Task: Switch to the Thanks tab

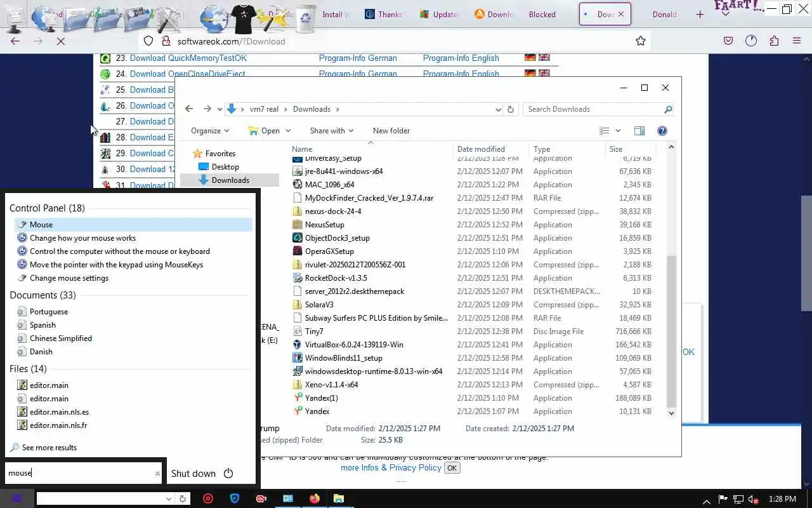Action: coord(383,15)
